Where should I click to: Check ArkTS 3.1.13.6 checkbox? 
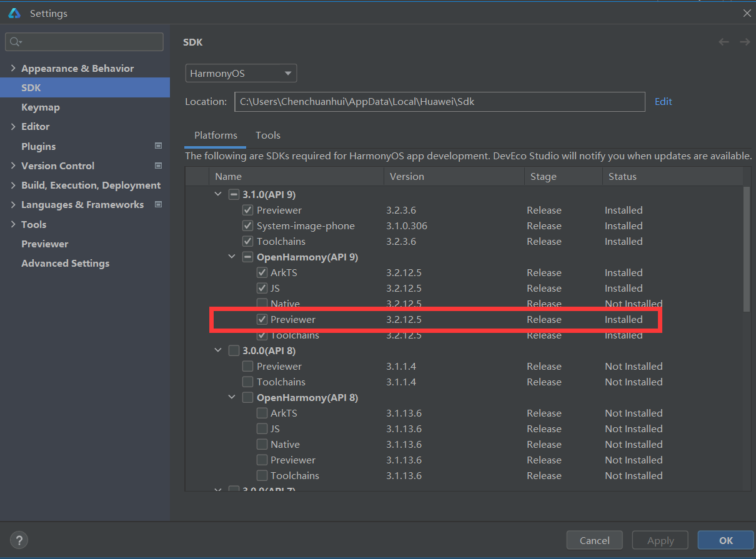(262, 413)
